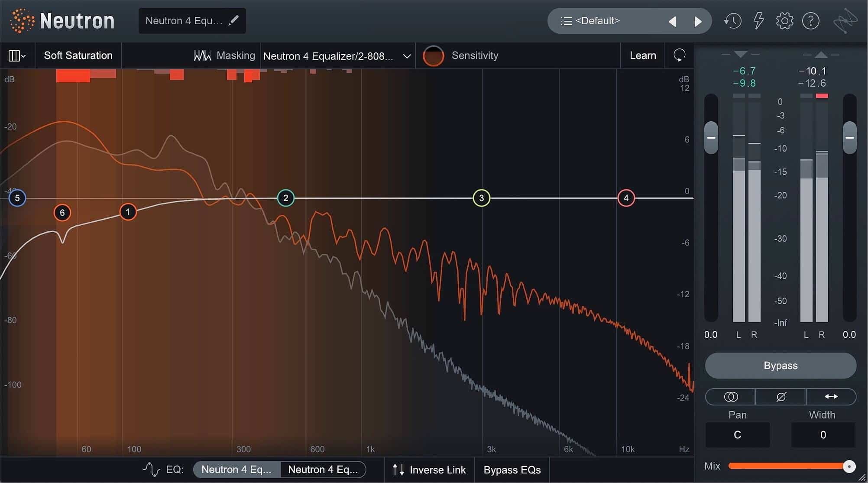The width and height of the screenshot is (868, 483).
Task: Click the red output clip indicator
Action: coord(822,96)
